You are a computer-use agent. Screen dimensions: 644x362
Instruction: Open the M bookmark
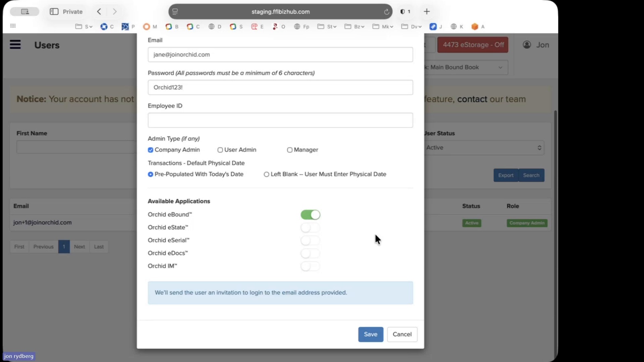point(150,27)
